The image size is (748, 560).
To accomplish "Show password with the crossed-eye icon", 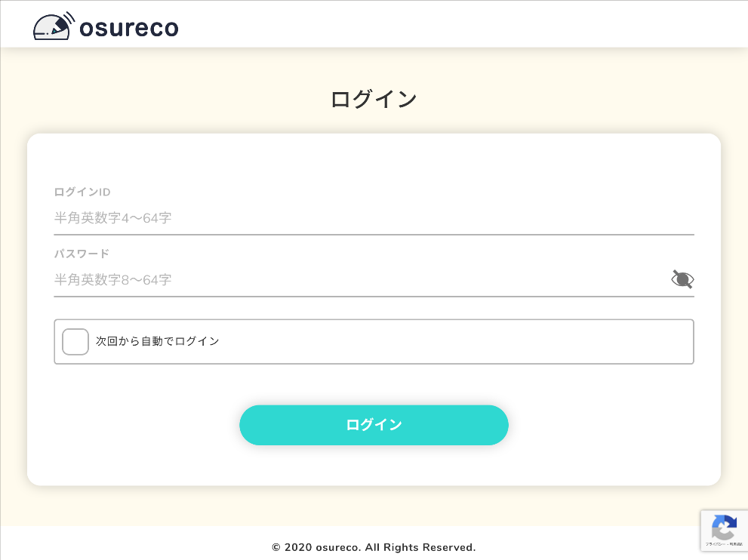I will [682, 279].
